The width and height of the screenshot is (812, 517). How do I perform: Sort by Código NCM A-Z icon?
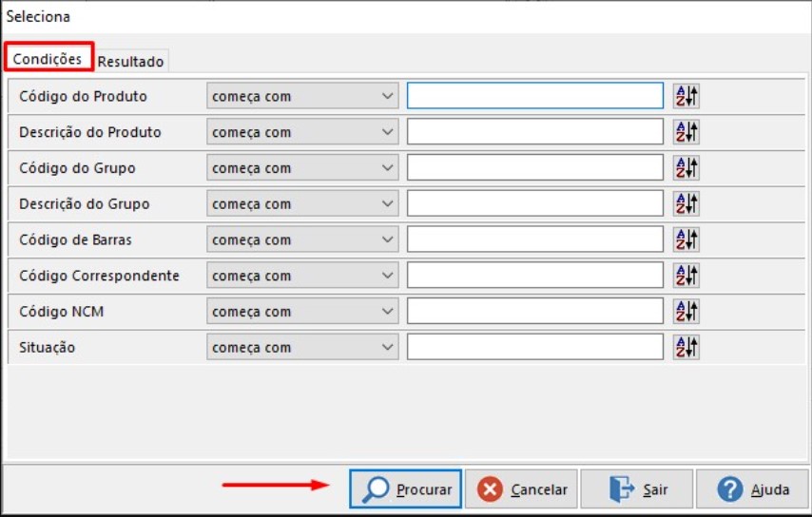(686, 311)
